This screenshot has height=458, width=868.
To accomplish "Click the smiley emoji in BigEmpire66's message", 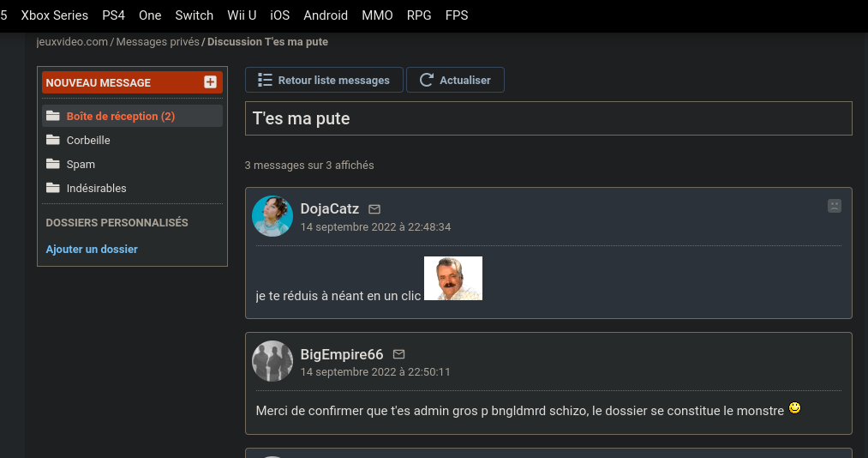I will click(794, 408).
